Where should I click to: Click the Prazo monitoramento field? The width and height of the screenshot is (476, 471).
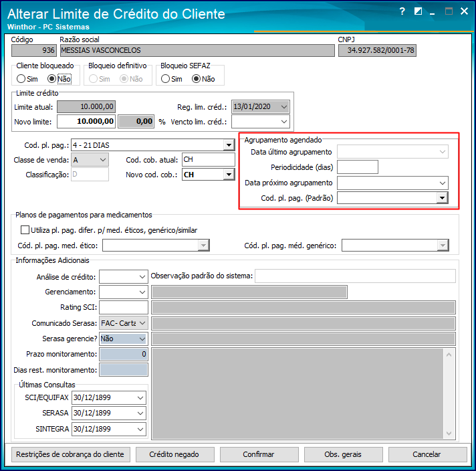[124, 354]
